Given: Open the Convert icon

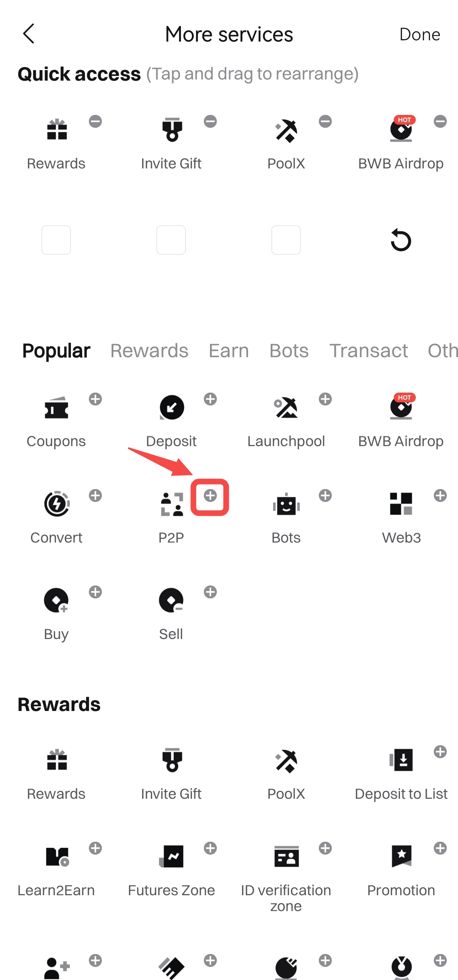Looking at the screenshot, I should pyautogui.click(x=57, y=504).
